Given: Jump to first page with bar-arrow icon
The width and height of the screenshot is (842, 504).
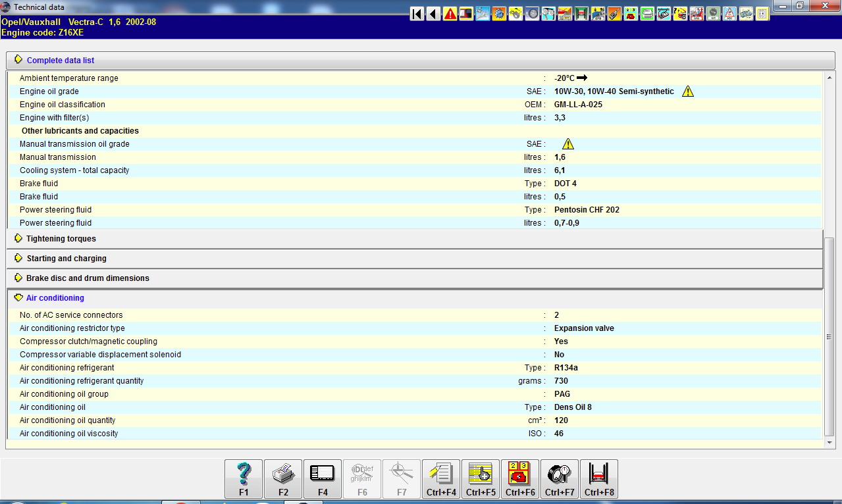Looking at the screenshot, I should tap(417, 13).
